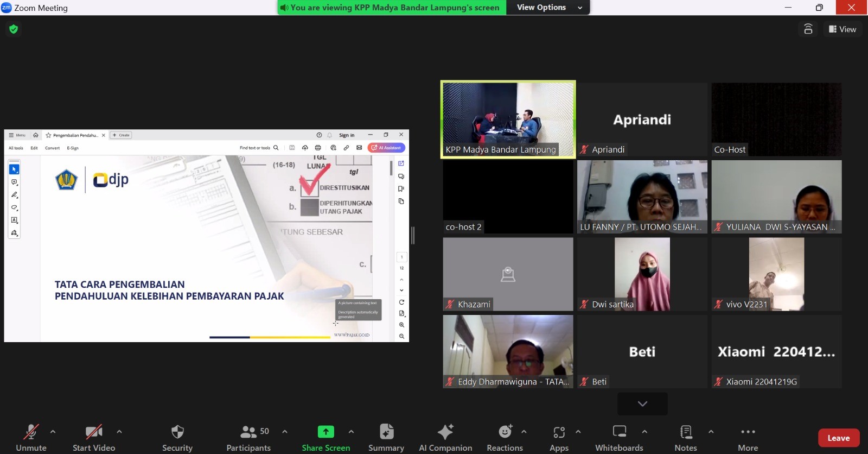Unmute the microphone

(31, 437)
